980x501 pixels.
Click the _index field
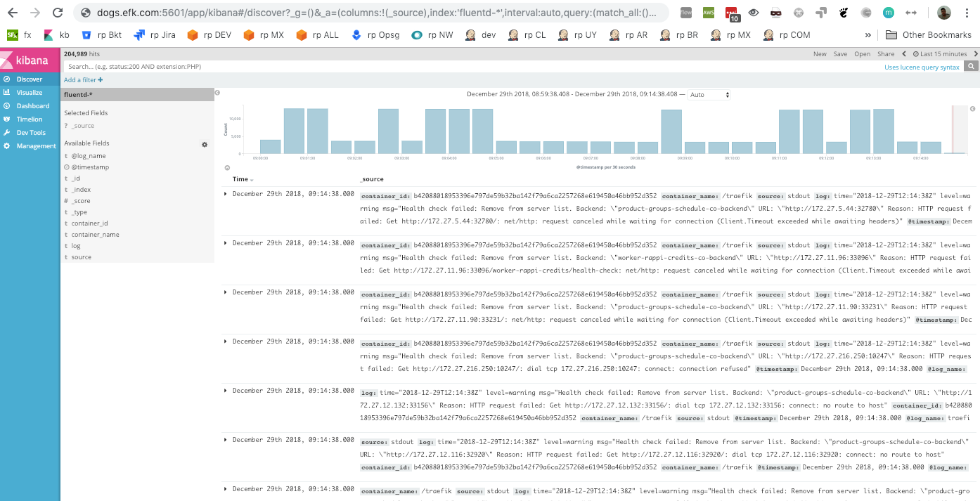point(81,190)
